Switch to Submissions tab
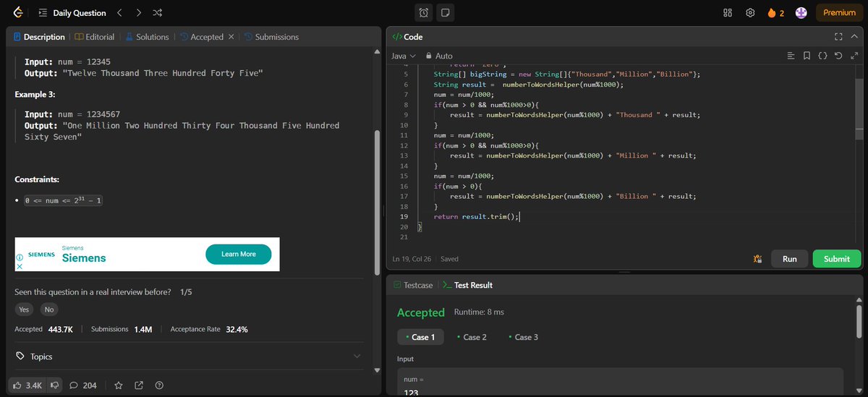 (x=271, y=37)
